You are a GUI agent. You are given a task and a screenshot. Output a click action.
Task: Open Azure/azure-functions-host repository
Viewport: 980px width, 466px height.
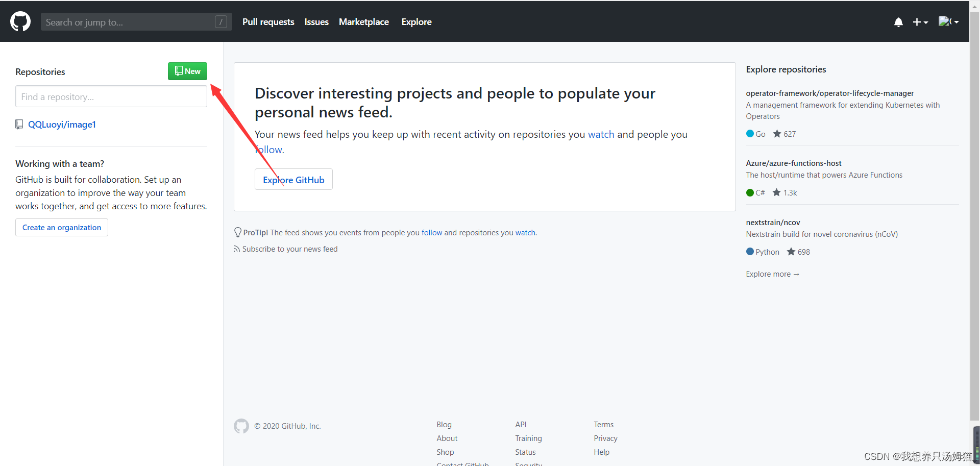coord(794,163)
